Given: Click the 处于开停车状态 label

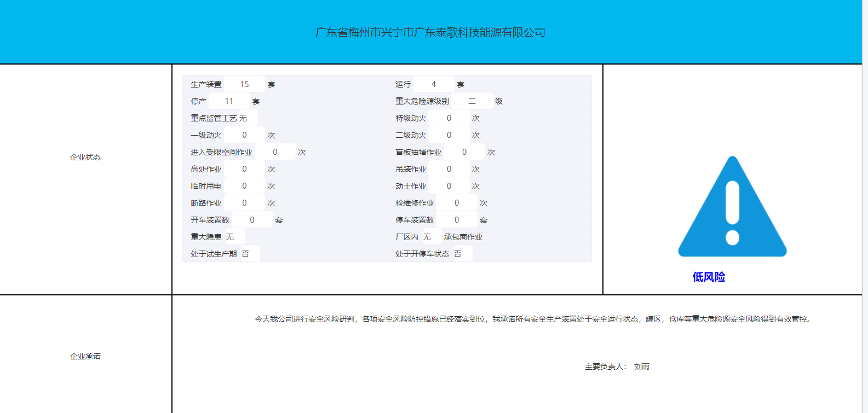Looking at the screenshot, I should click(422, 254).
